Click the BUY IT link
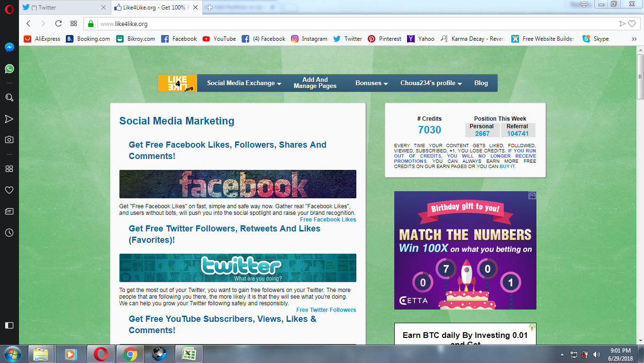This screenshot has height=363, width=644. click(507, 167)
